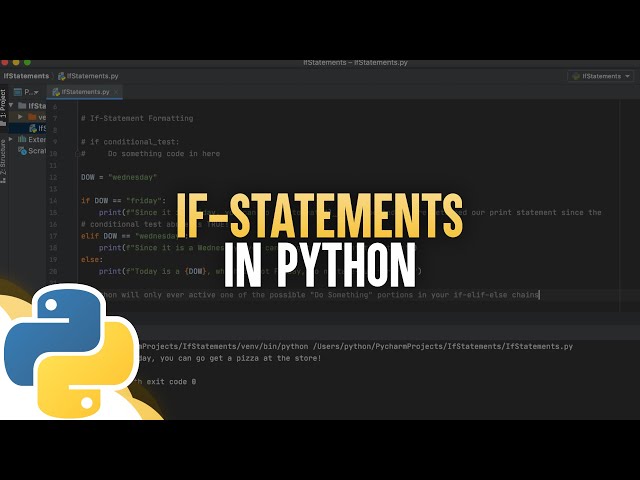Click the else: keyword line

pyautogui.click(x=92, y=260)
